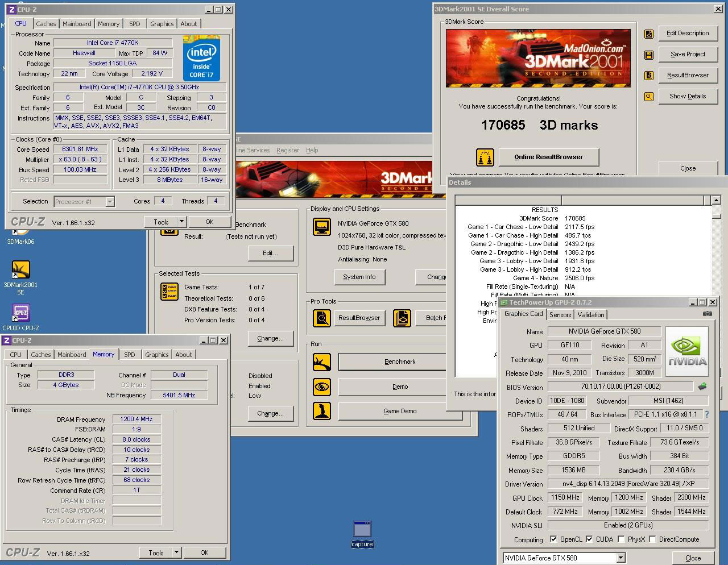Click the Edit... button under Result
Image resolution: width=728 pixels, height=565 pixels.
click(270, 253)
